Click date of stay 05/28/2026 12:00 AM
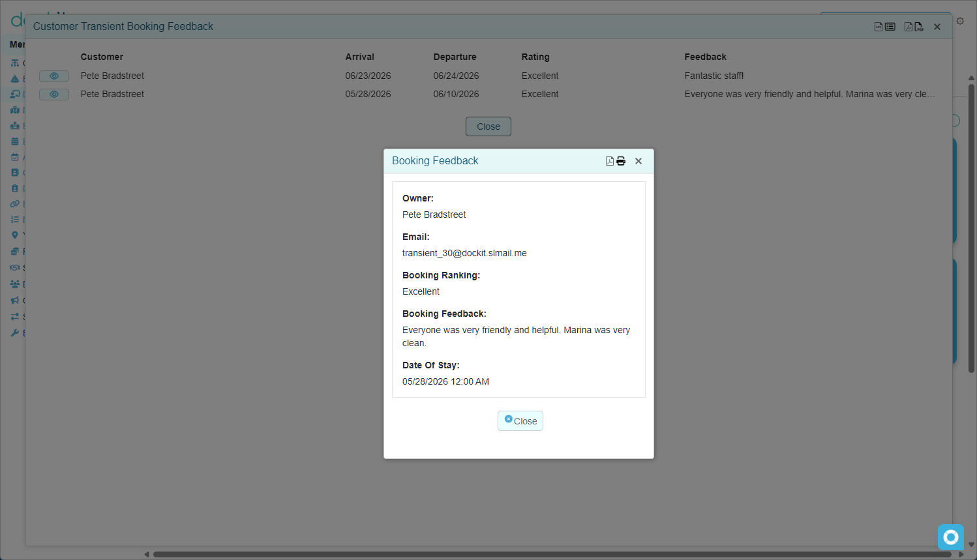This screenshot has width=977, height=560. (445, 382)
